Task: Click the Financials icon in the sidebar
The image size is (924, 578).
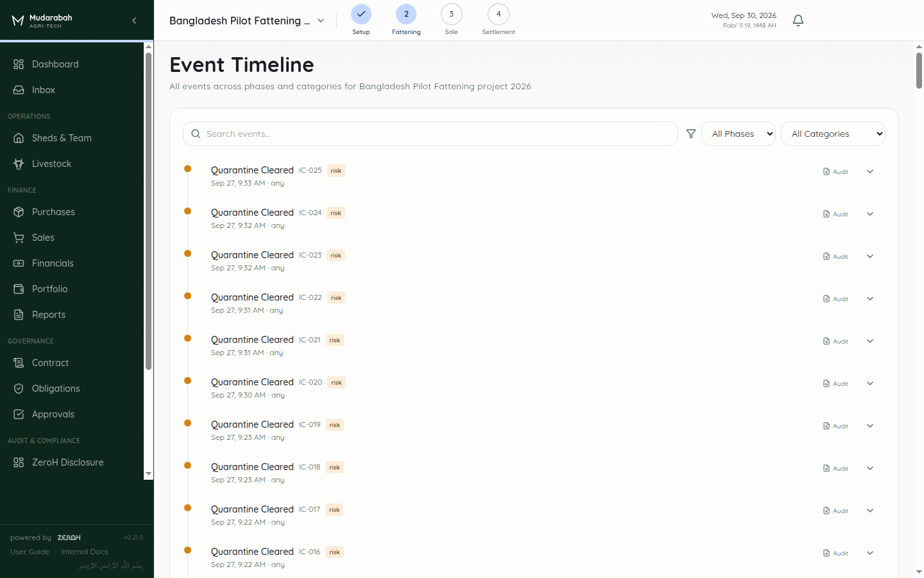Action: [x=19, y=263]
